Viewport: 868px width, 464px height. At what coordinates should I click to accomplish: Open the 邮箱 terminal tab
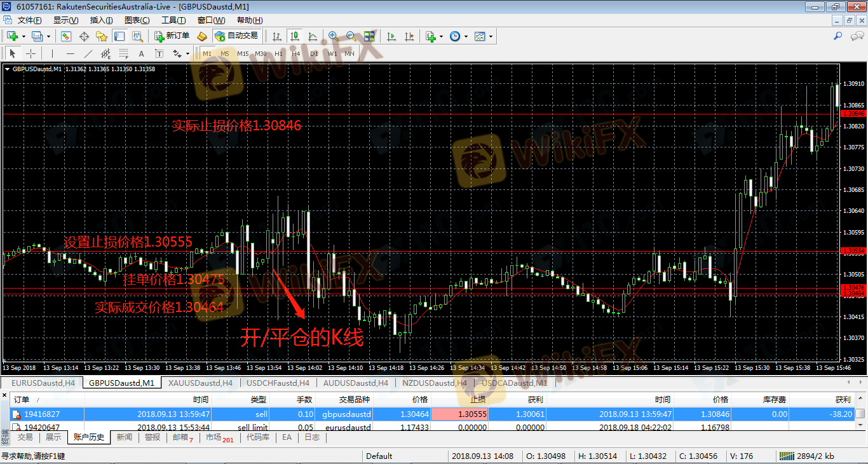(182, 437)
